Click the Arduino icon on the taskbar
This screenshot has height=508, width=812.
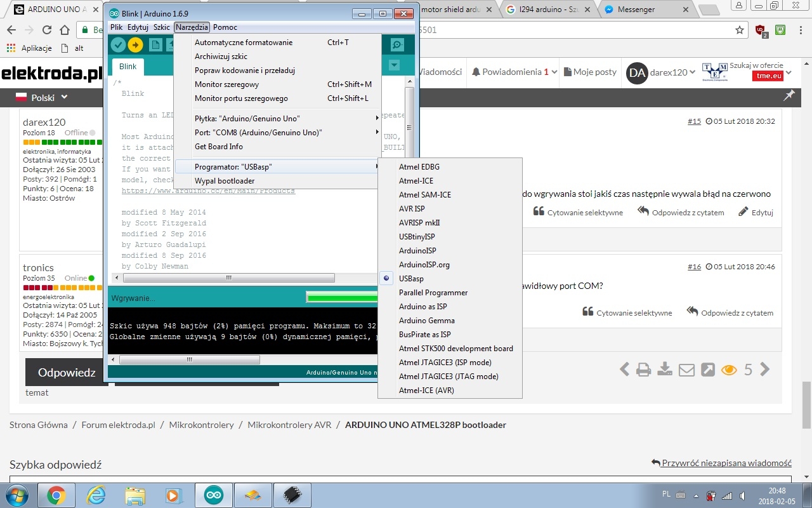(x=213, y=495)
